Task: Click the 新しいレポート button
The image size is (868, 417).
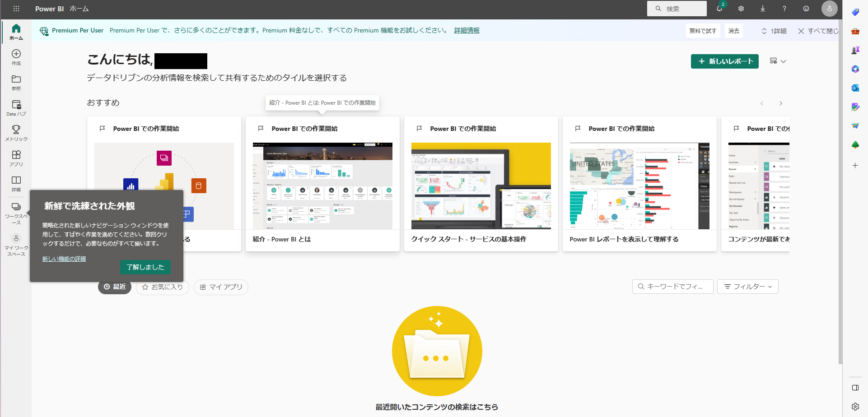Action: pos(724,61)
